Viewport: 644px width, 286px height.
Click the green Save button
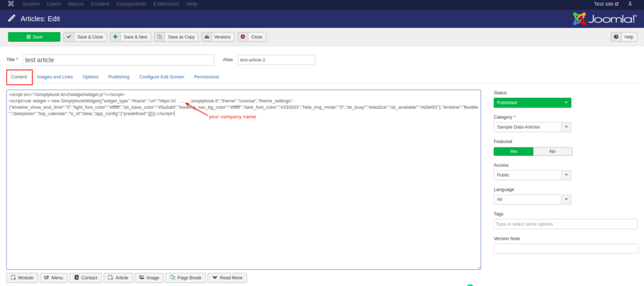pyautogui.click(x=34, y=37)
